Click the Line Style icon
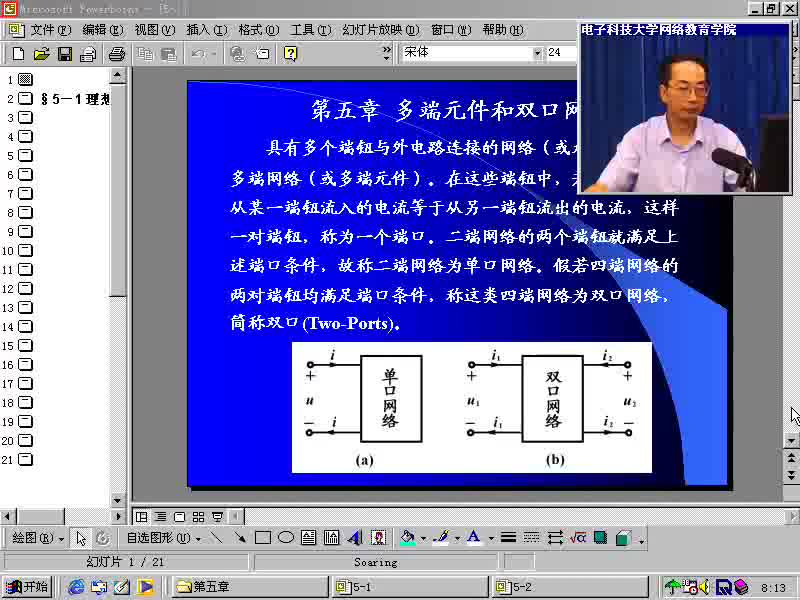 [508, 537]
